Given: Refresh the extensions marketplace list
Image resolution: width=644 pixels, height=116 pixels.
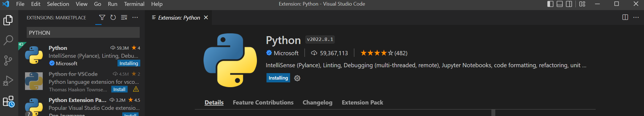Looking at the screenshot, I should [113, 17].
